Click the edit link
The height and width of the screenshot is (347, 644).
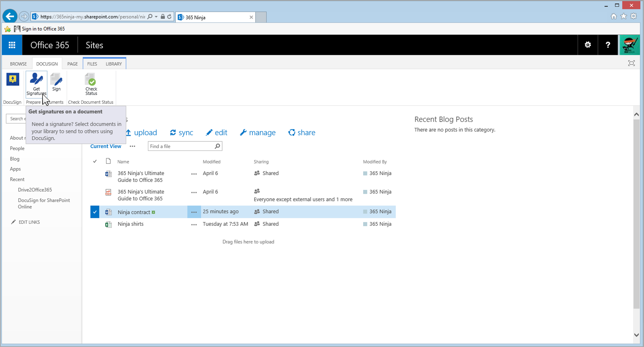[x=217, y=133]
